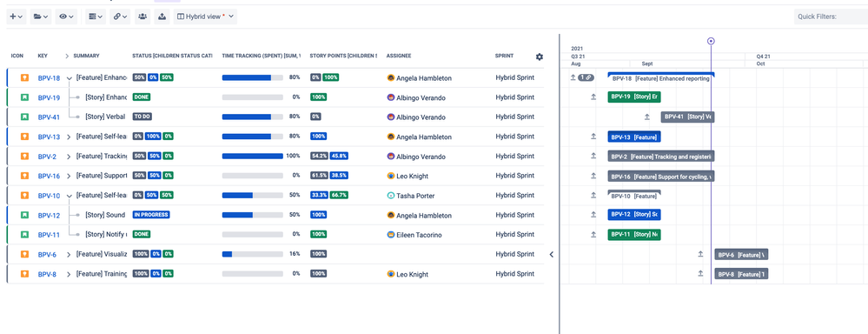Select the BPV-18 Gantt bar
This screenshot has width=868, height=334.
[x=661, y=78]
